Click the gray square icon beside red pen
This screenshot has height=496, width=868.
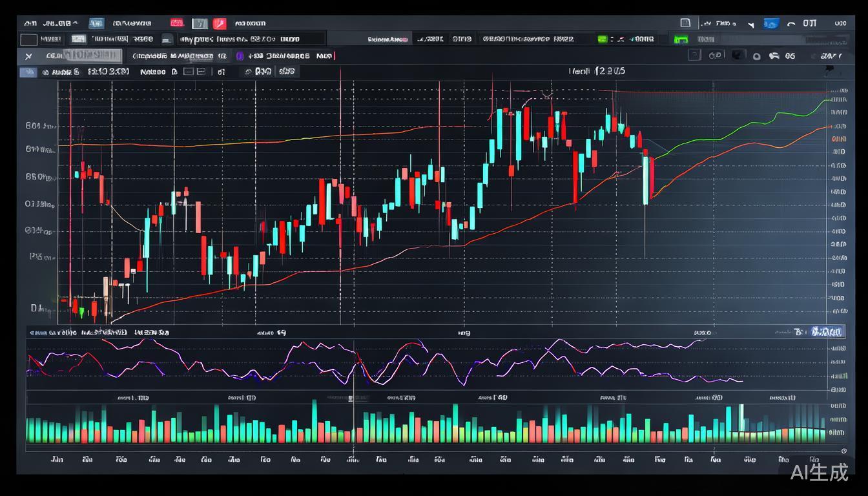click(200, 24)
